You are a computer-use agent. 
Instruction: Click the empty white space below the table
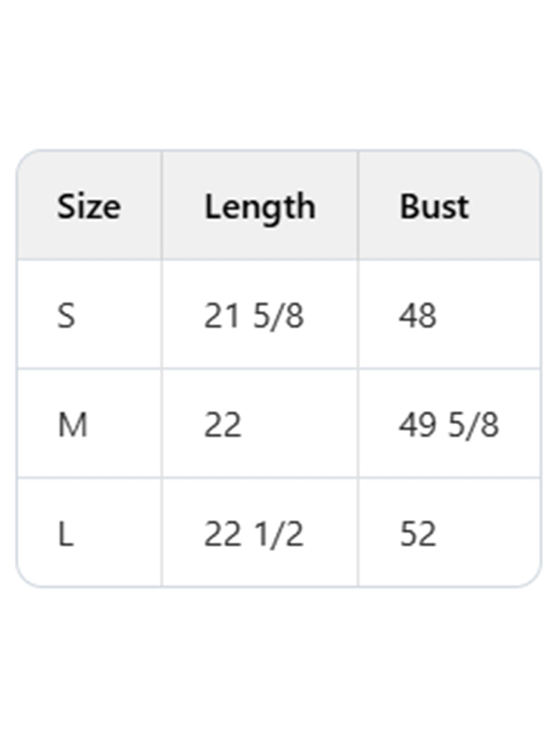pos(280,665)
